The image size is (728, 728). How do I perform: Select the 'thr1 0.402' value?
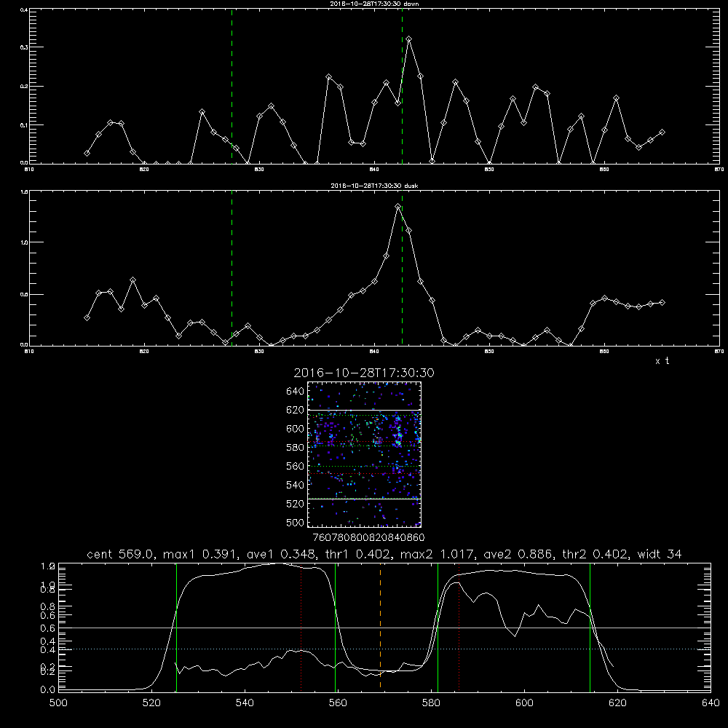(x=358, y=554)
